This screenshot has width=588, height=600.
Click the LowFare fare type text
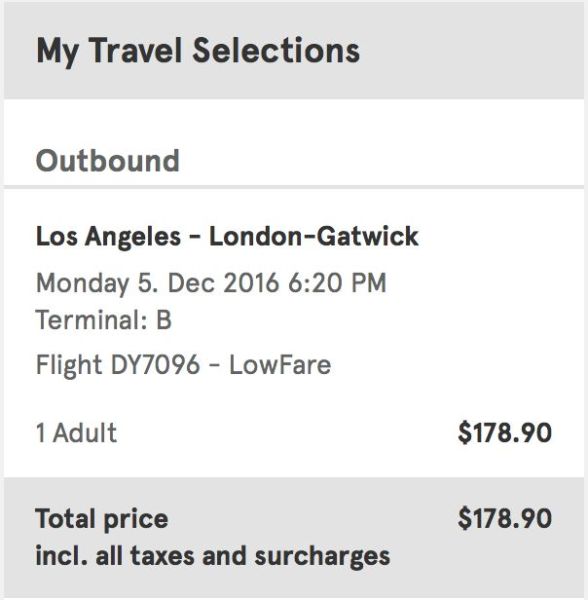coord(280,365)
